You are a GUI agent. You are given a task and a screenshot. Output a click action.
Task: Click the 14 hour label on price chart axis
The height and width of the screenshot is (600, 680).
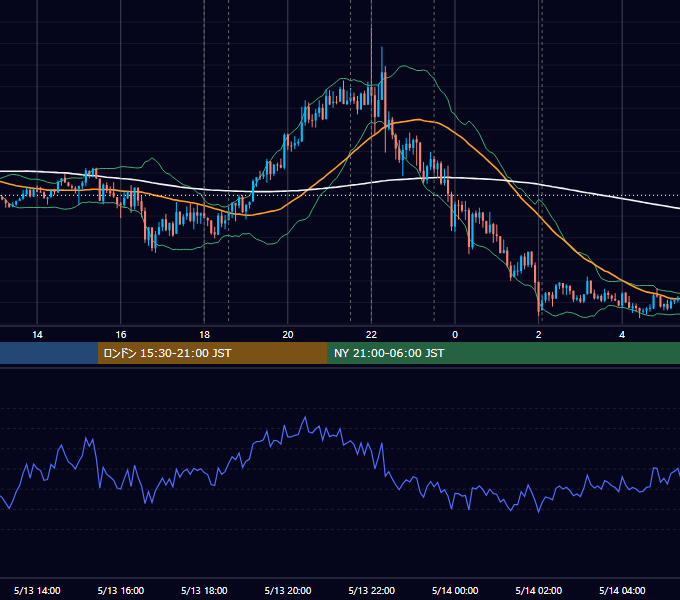coord(37,335)
